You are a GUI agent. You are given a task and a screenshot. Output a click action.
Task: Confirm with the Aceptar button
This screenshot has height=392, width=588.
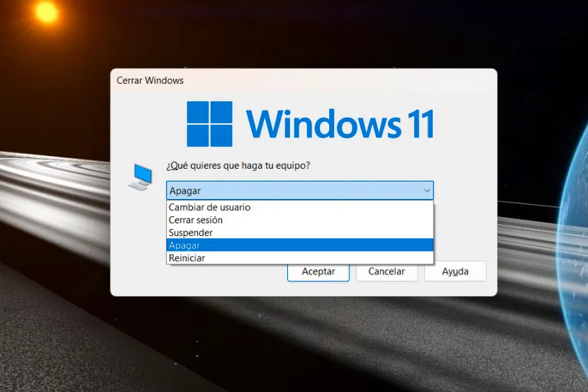click(318, 271)
